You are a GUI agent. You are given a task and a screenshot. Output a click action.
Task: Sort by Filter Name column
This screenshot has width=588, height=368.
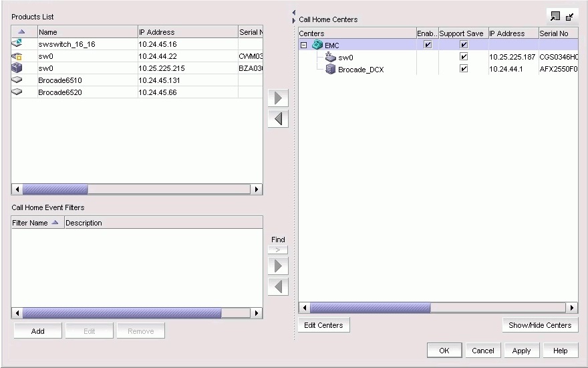(x=38, y=223)
